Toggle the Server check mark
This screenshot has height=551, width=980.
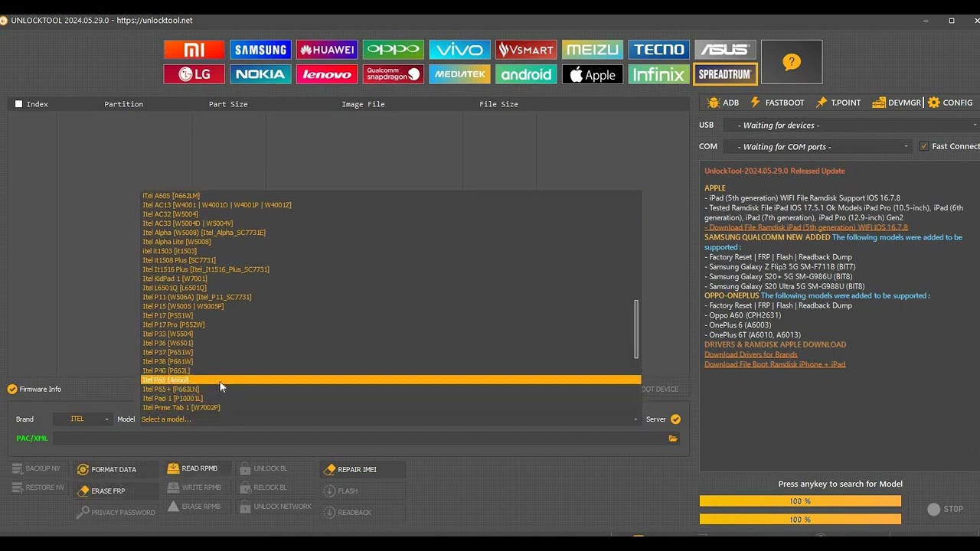point(675,419)
